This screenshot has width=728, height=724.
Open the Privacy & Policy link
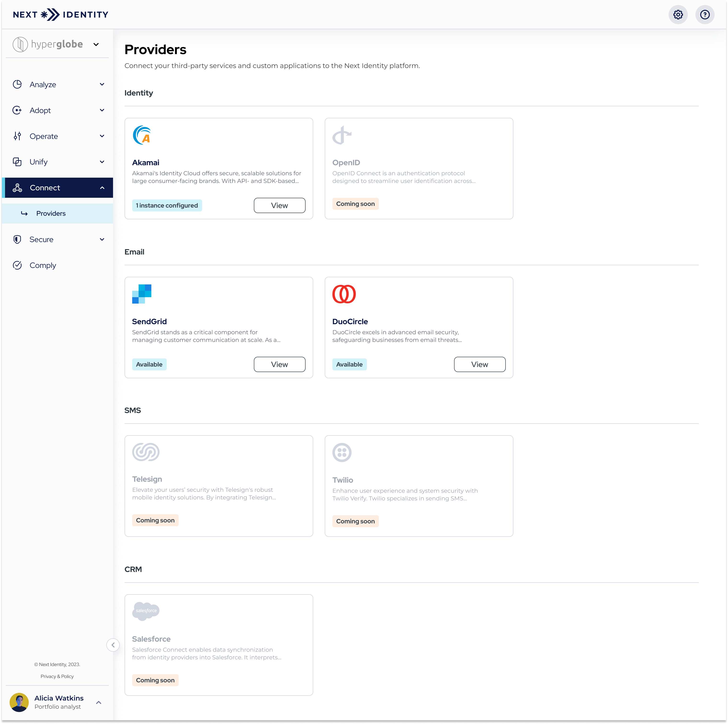point(57,677)
